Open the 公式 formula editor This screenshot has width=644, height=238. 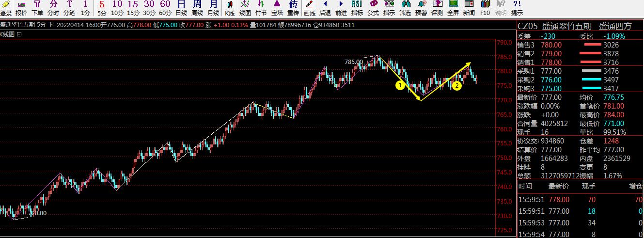pyautogui.click(x=373, y=8)
